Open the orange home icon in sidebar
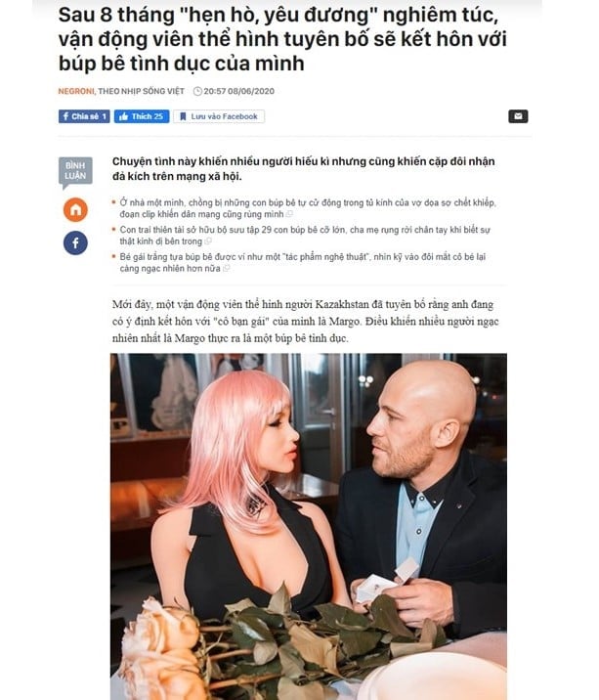Image resolution: width=599 pixels, height=700 pixels. [75, 210]
